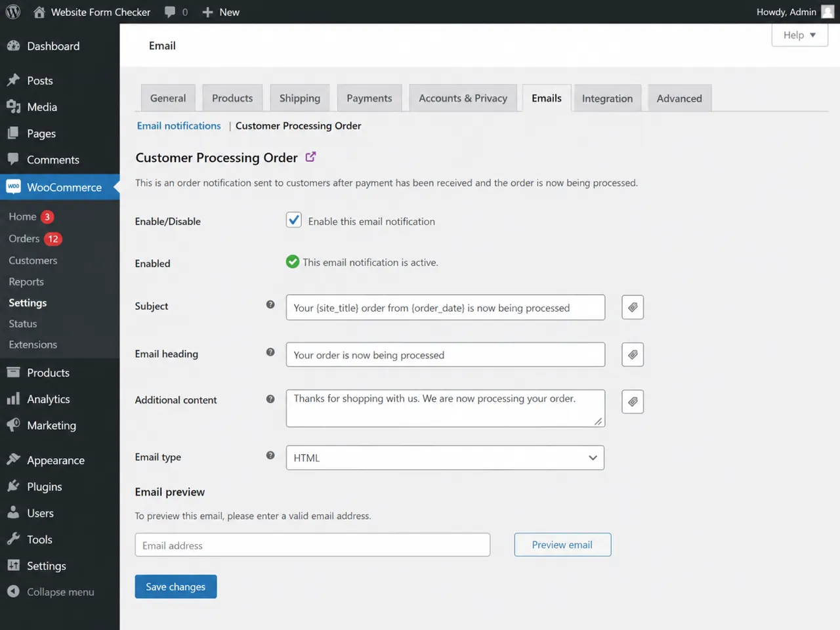Open WooCommerce Settings submenu item
Image resolution: width=840 pixels, height=630 pixels.
(x=28, y=303)
